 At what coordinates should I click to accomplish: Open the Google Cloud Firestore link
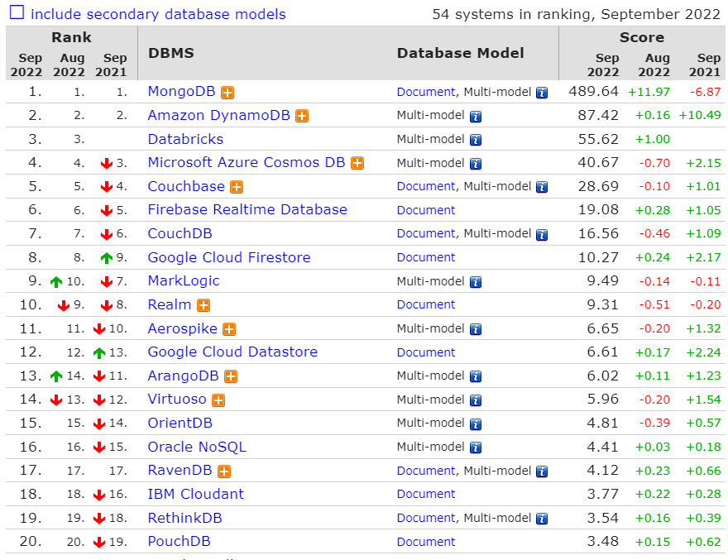[x=229, y=257]
